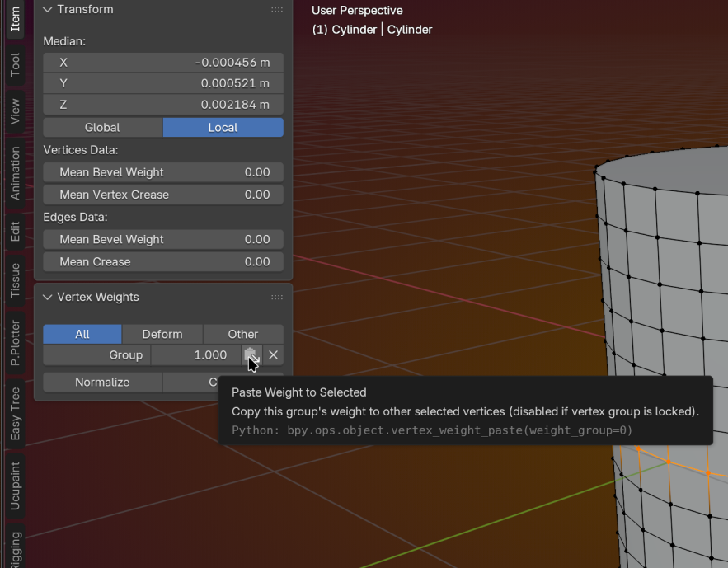
Task: Select the Local coordinate space toggle
Action: point(223,127)
